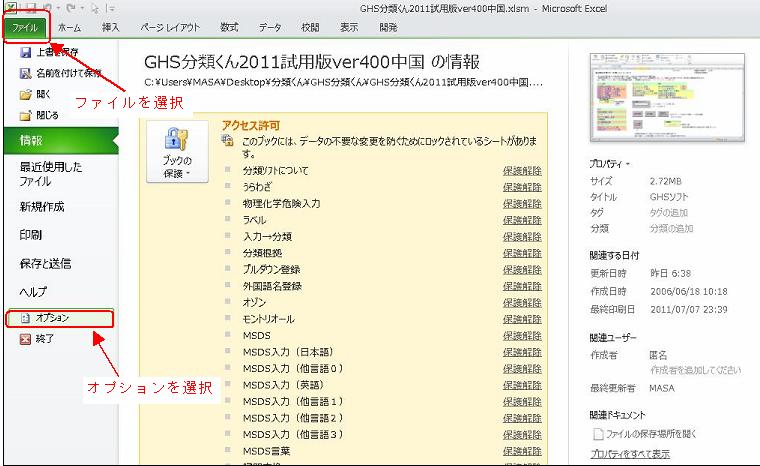
Task: Click the 最終更新者 value MASA
Action: point(662,388)
